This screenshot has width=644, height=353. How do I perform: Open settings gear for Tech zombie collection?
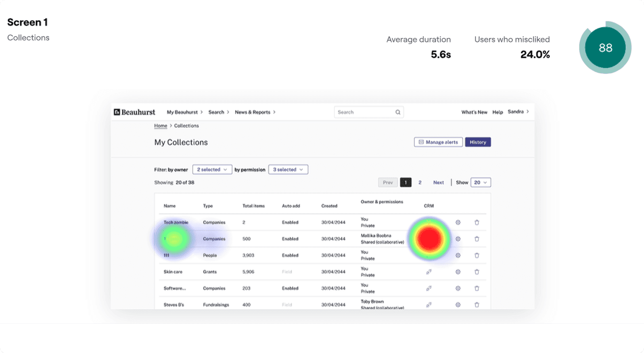pyautogui.click(x=458, y=222)
